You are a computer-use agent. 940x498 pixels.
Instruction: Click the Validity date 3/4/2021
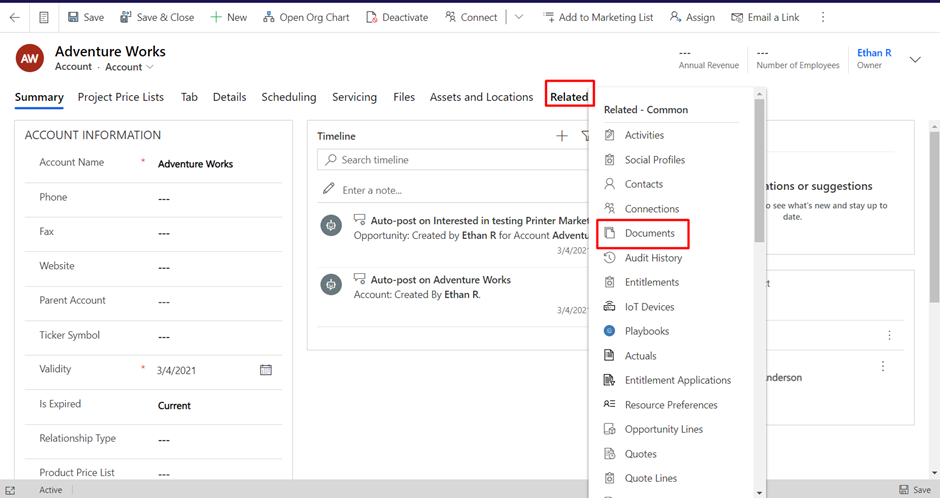[176, 370]
